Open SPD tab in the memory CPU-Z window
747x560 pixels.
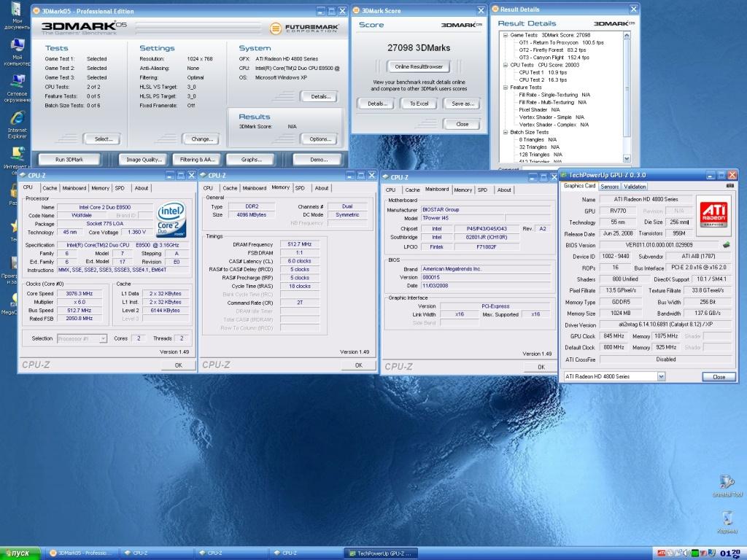click(300, 188)
